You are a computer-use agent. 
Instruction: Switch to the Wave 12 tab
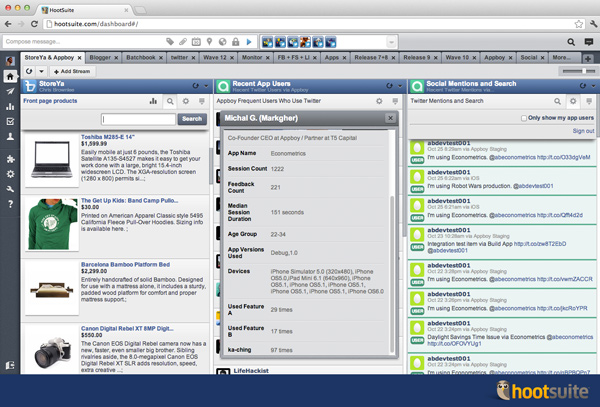pos(214,57)
